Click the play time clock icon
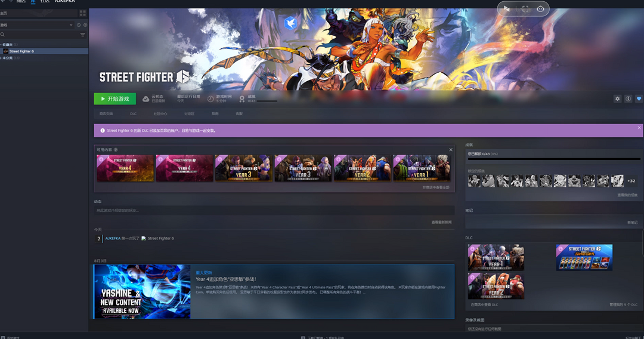The image size is (644, 339). click(x=210, y=98)
